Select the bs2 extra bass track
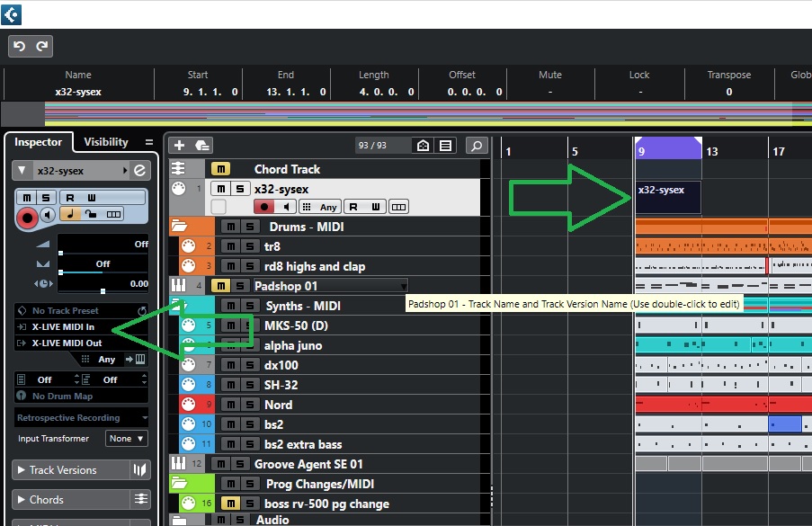 (x=303, y=444)
